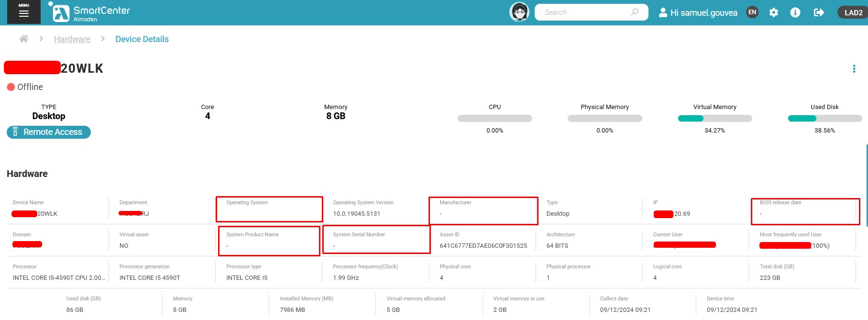Click the Used Disk progress bar
Viewport: 868px width, 320px height.
824,119
